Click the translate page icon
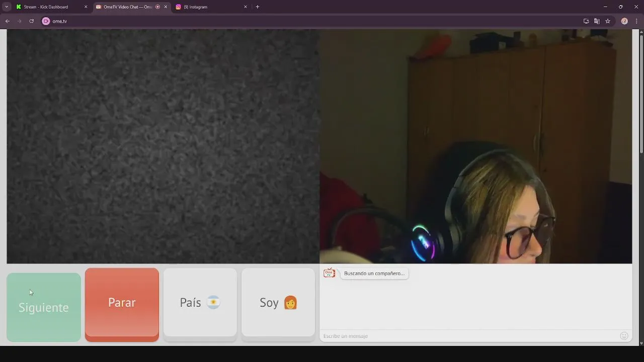 coord(597,21)
